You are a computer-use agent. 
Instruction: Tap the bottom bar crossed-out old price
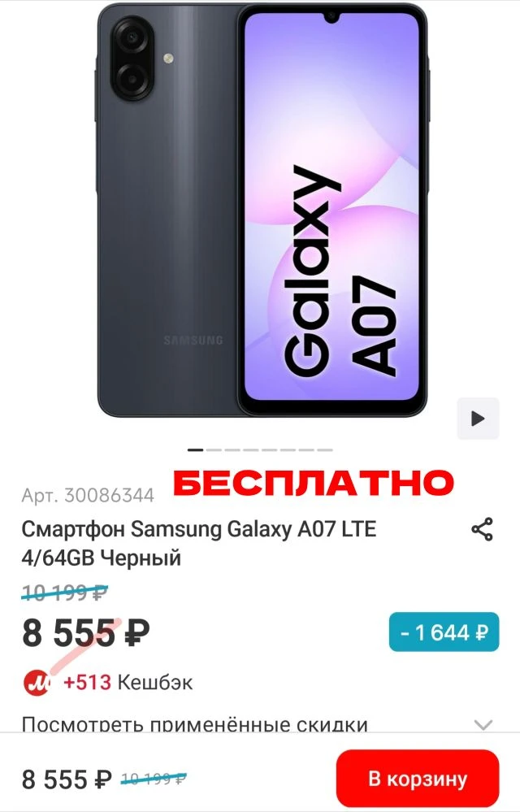point(153,779)
